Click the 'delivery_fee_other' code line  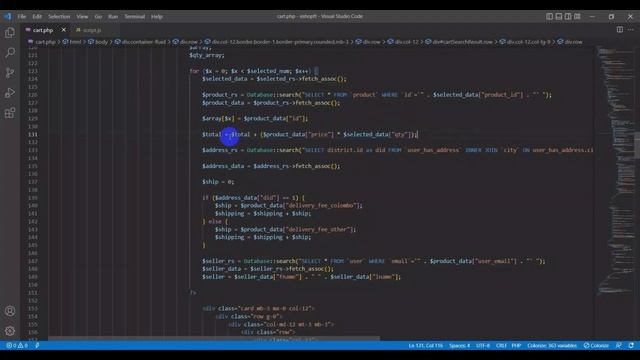(x=285, y=229)
